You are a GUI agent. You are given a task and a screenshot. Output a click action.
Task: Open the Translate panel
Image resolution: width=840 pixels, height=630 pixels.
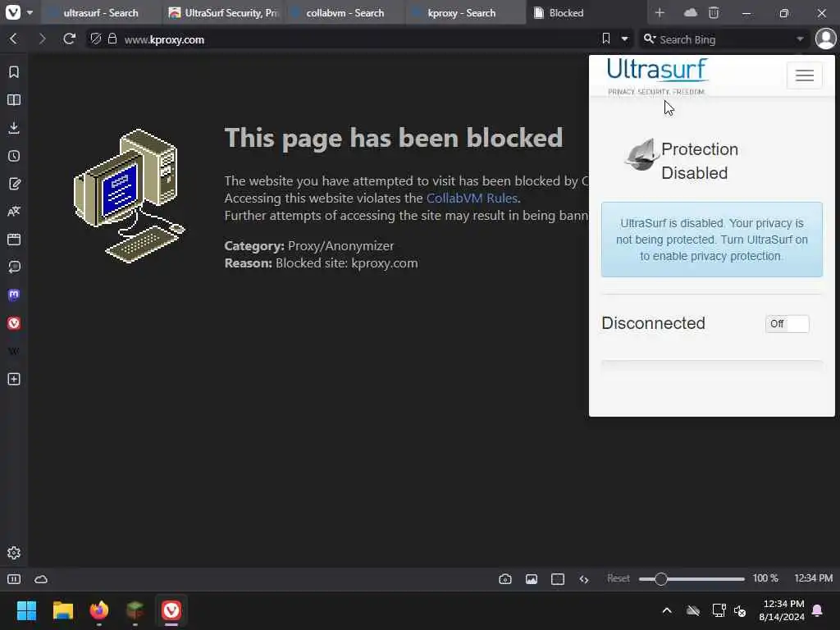14,212
